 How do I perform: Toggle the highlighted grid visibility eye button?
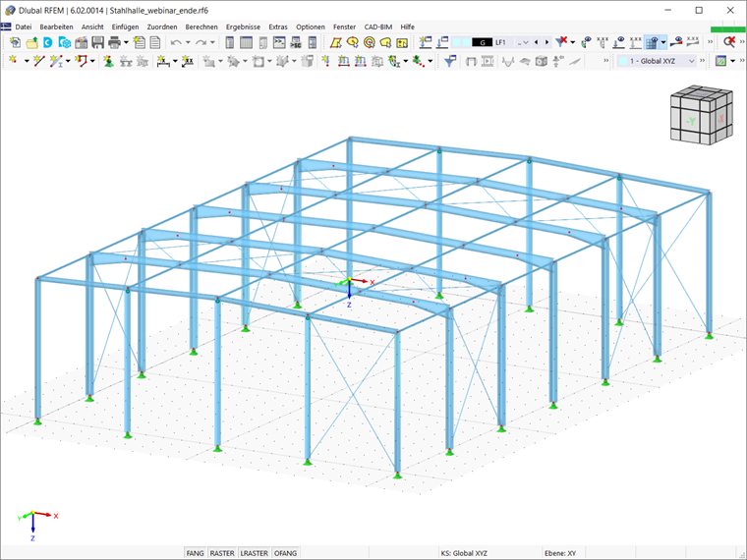[x=652, y=42]
